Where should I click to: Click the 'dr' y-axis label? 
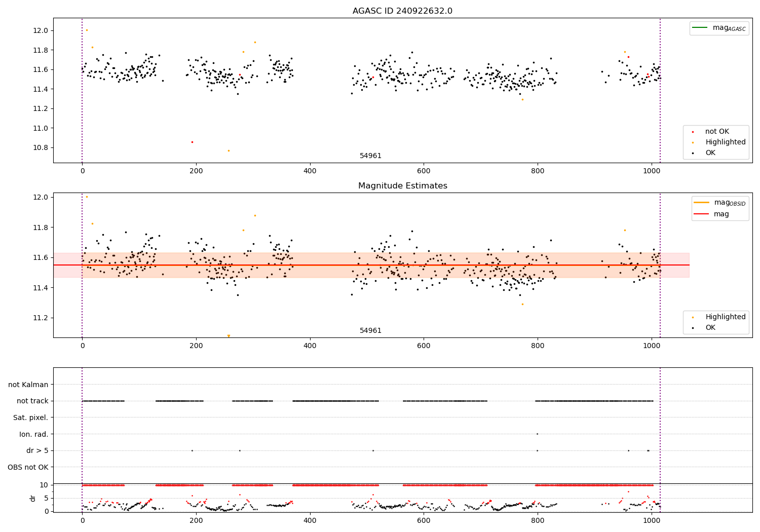coord(33,498)
